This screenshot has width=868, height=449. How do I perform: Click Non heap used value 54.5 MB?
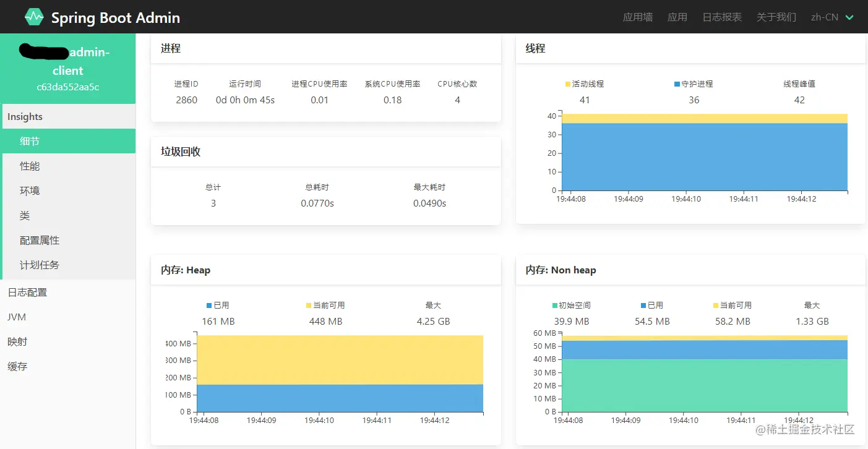(x=652, y=322)
